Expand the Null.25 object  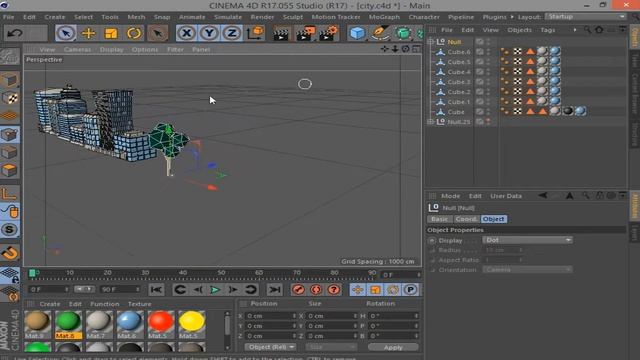click(x=430, y=122)
